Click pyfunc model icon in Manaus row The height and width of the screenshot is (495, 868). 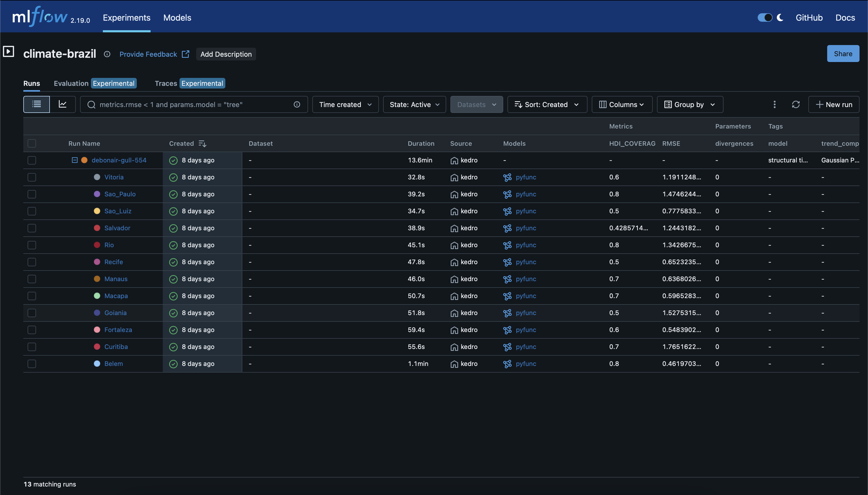coord(507,279)
